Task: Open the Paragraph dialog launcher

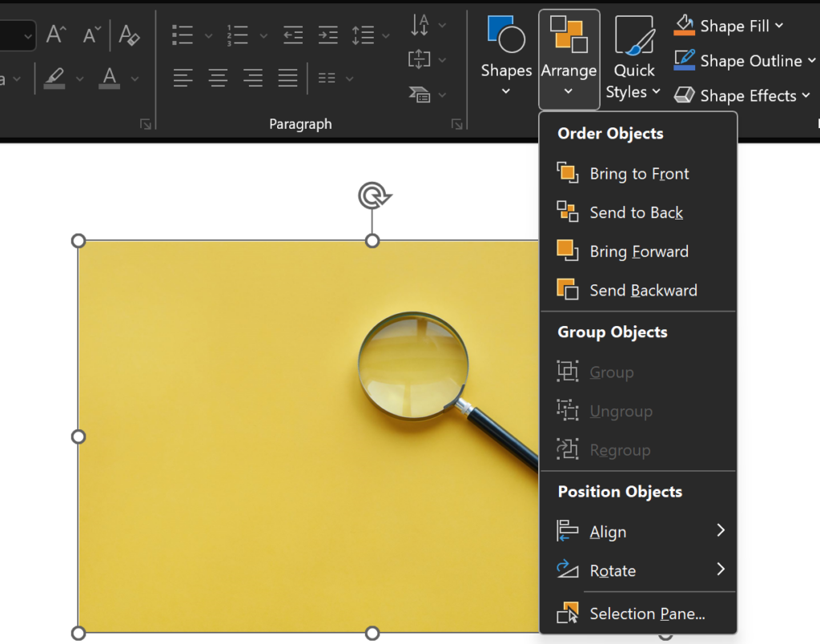Action: 456,123
